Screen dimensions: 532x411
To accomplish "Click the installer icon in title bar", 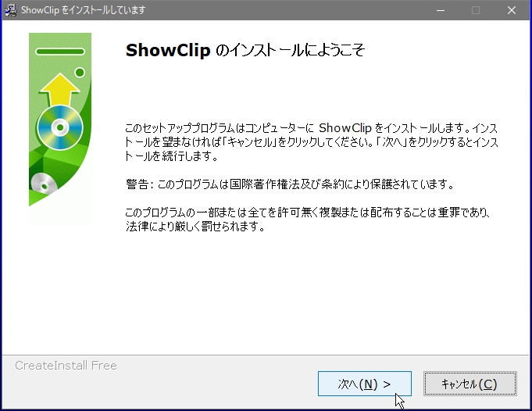I will coord(10,10).
